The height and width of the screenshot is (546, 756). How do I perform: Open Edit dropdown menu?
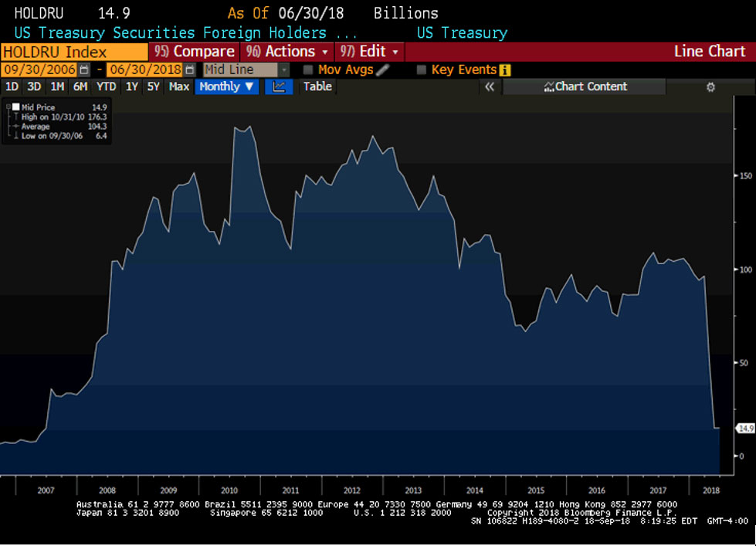point(369,52)
